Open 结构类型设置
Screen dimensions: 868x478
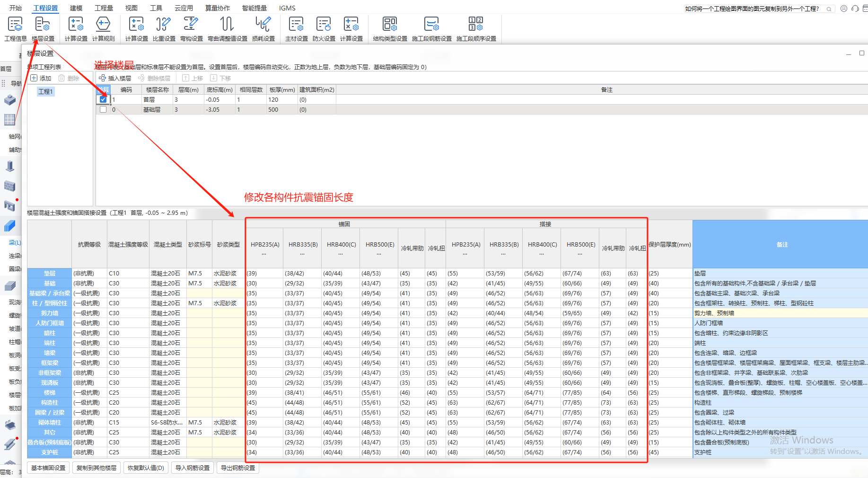point(390,29)
